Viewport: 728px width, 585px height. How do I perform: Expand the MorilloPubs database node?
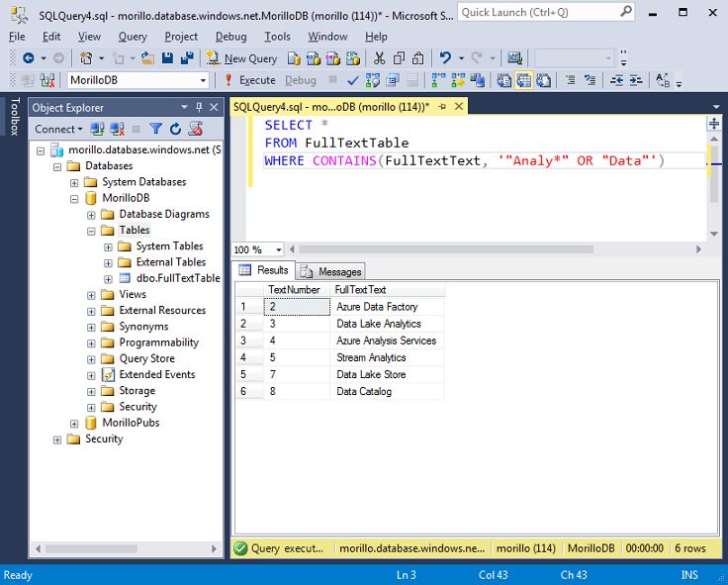(x=74, y=424)
